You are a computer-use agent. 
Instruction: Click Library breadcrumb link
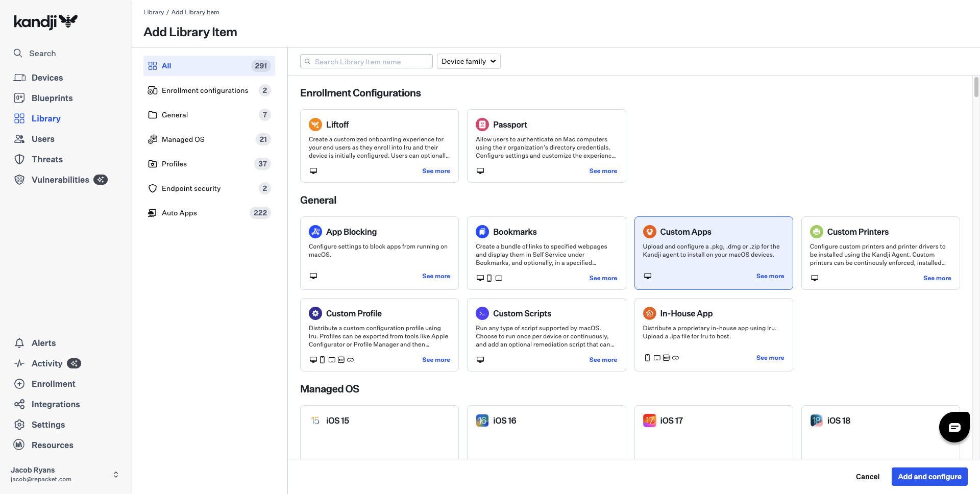[154, 12]
